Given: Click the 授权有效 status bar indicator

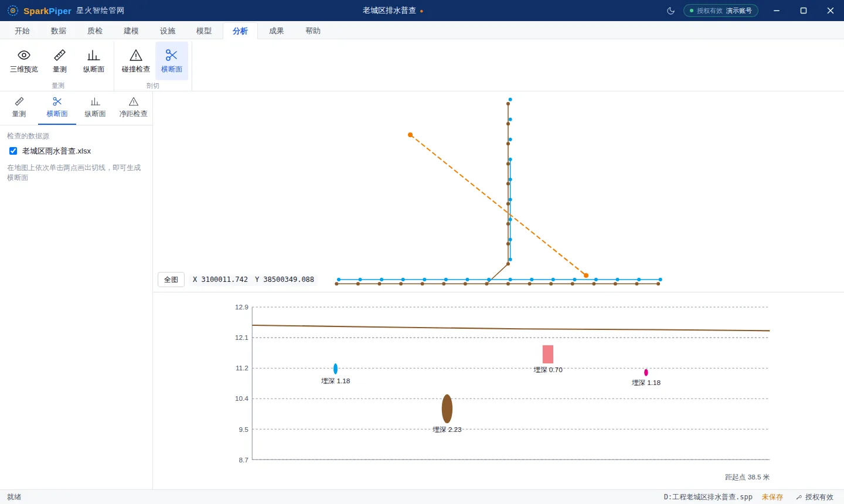Looking at the screenshot, I should [x=815, y=497].
